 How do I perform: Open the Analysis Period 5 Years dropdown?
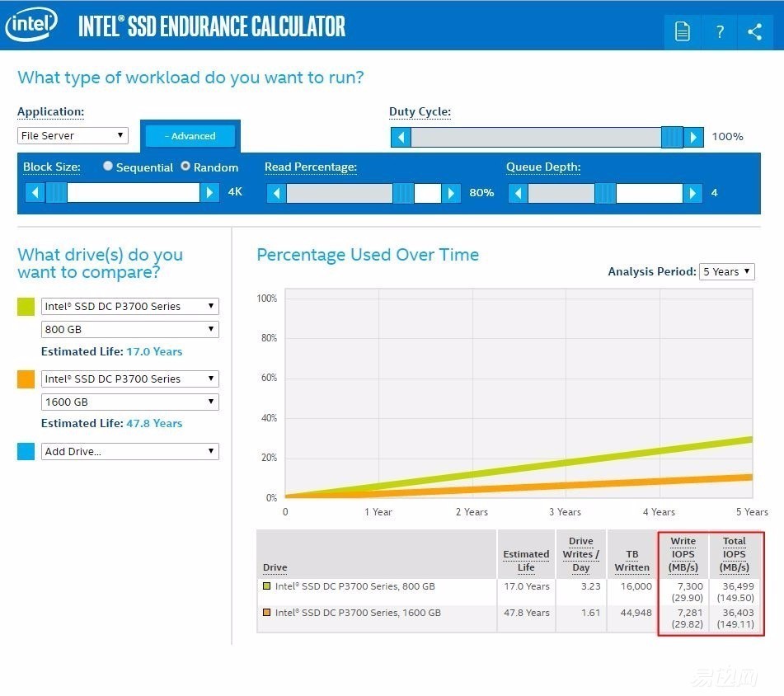(x=726, y=271)
